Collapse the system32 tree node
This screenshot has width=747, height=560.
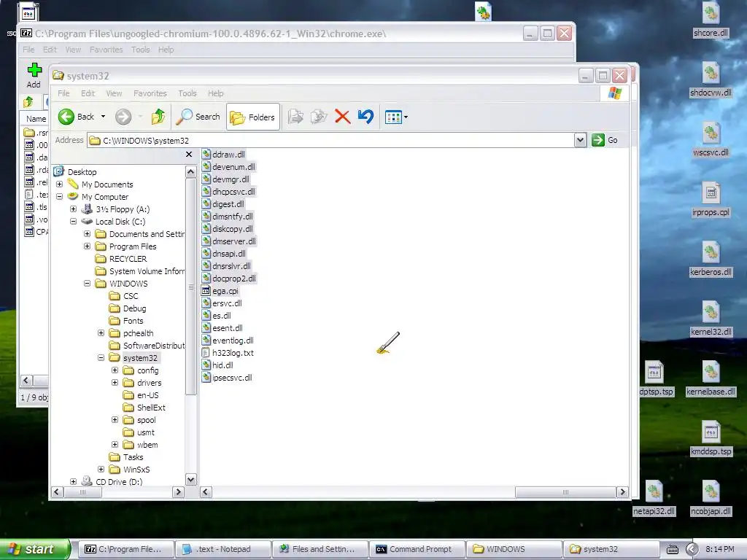(x=101, y=357)
